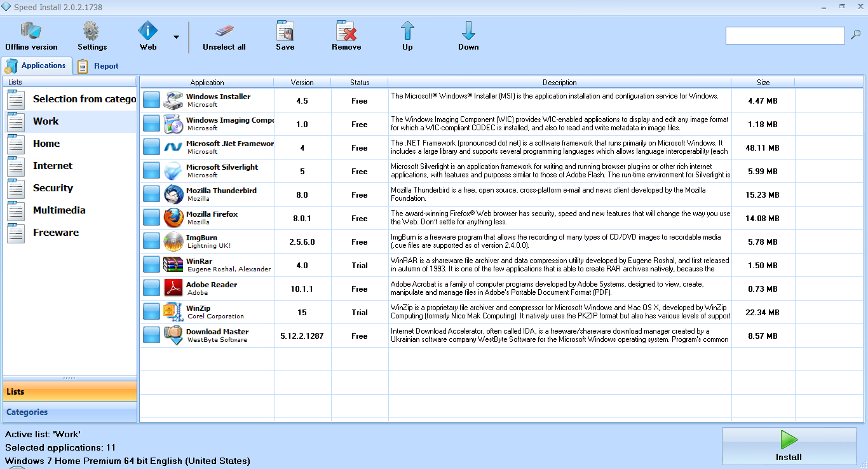This screenshot has width=868, height=469.
Task: Sort by Size column header
Action: [x=763, y=83]
